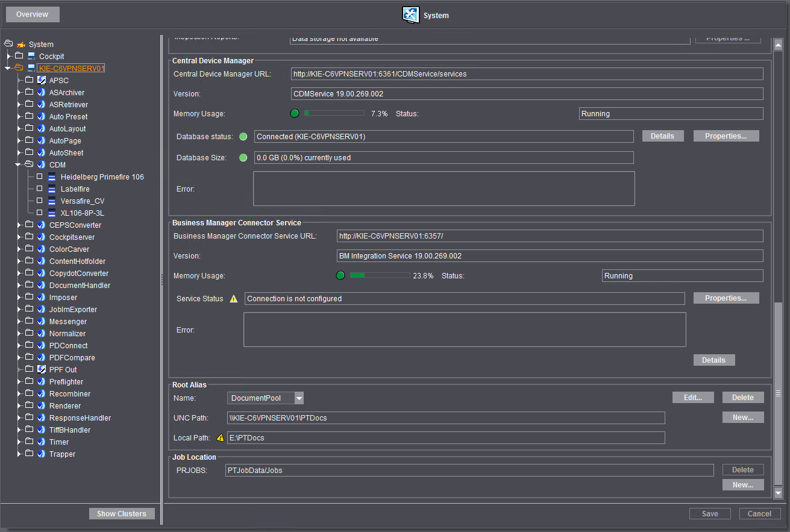The height and width of the screenshot is (532, 790).
Task: Click the Central Device Manager memory usage bar
Action: 334,113
